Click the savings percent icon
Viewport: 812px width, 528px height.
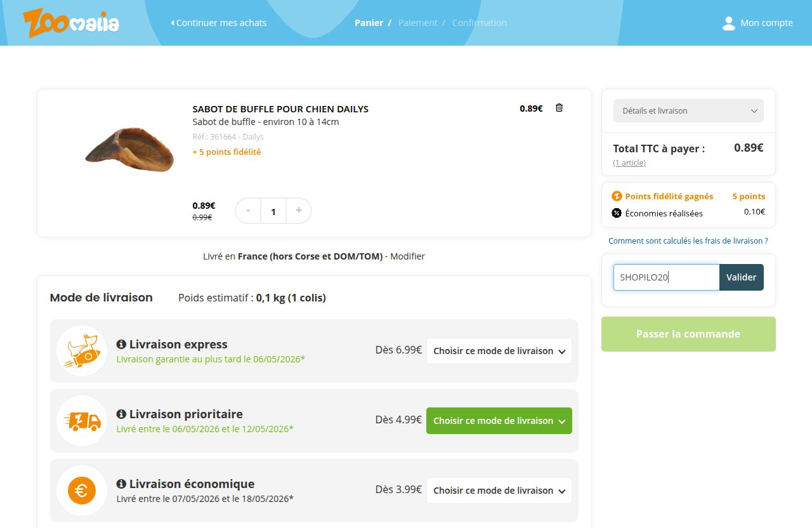pos(617,213)
